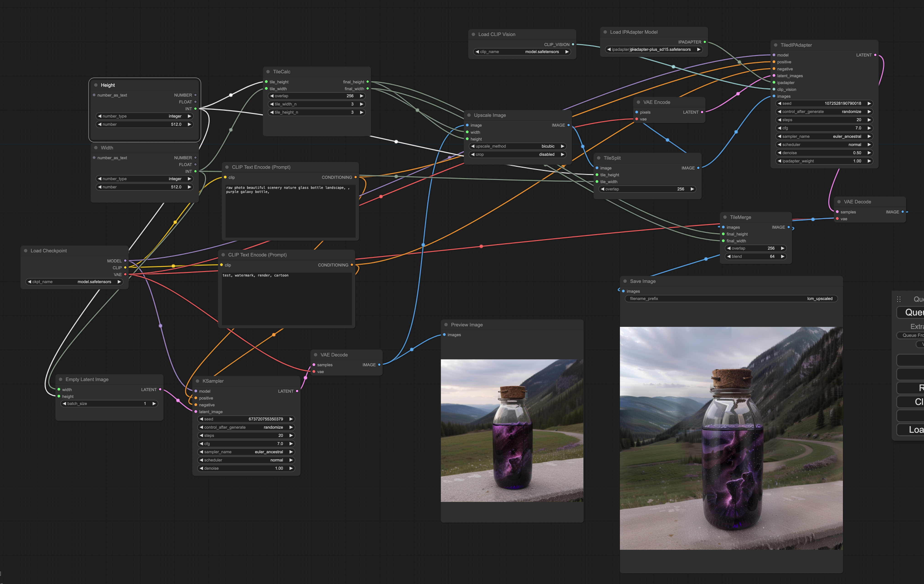Collapse the Width node using its title dot
This screenshot has width=924, height=584.
(96, 148)
